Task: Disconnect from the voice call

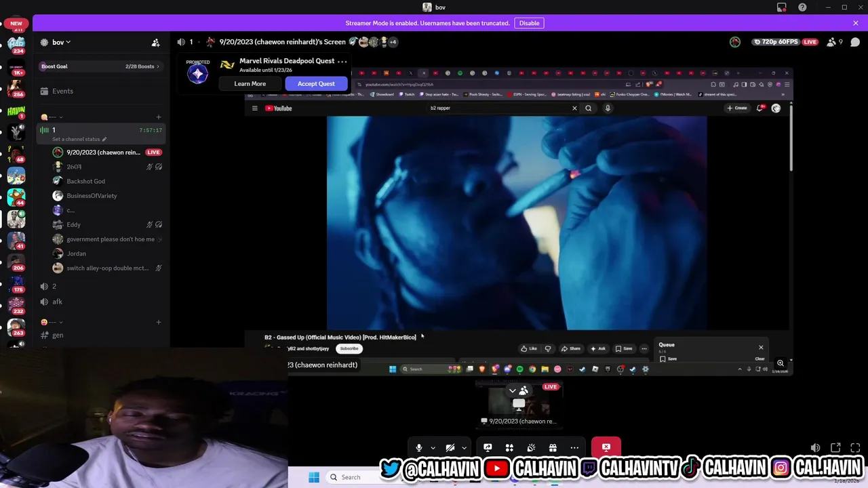Action: coord(606,447)
